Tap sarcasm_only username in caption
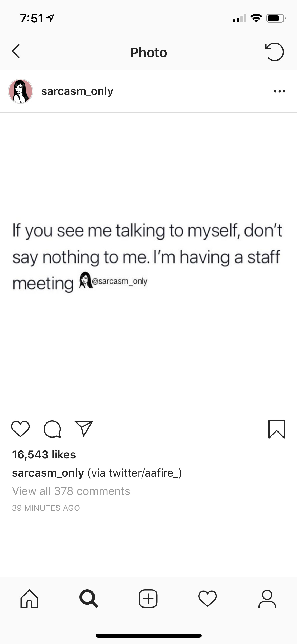Screen dimensions: 297x644 pos(48,473)
